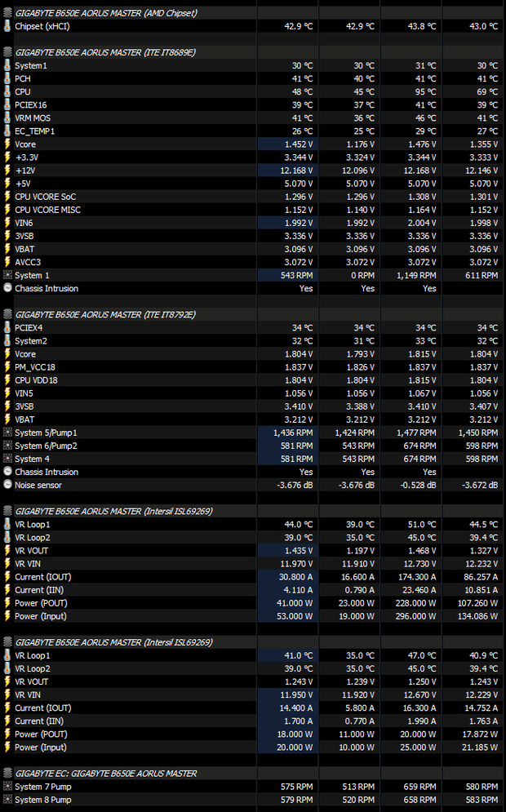Click the thermometer icon next to PCH
506x812 pixels.
pyautogui.click(x=7, y=78)
